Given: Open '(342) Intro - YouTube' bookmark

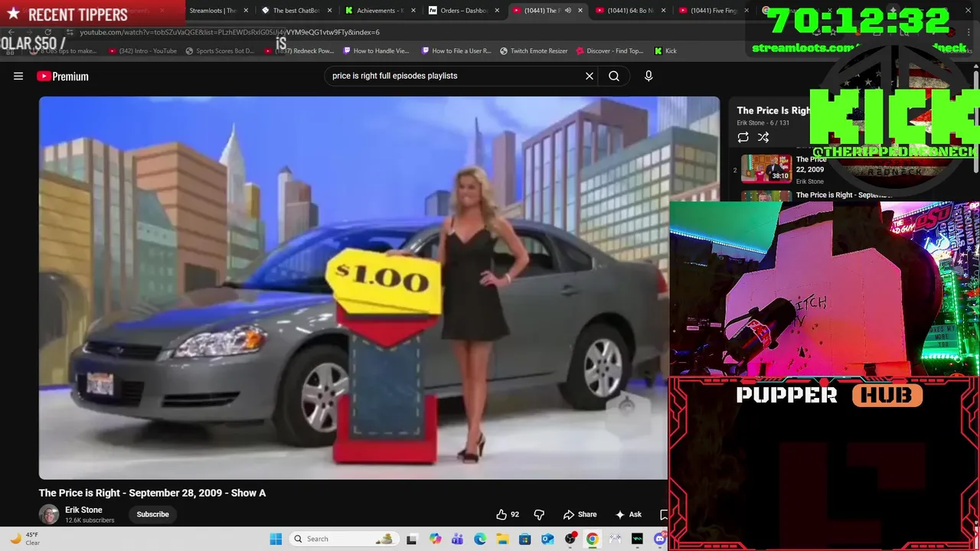Looking at the screenshot, I should (x=143, y=51).
